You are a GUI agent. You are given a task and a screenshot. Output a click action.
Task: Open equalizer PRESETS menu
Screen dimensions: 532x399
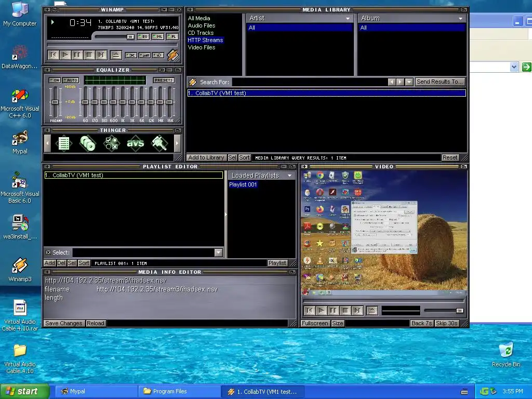tap(164, 81)
